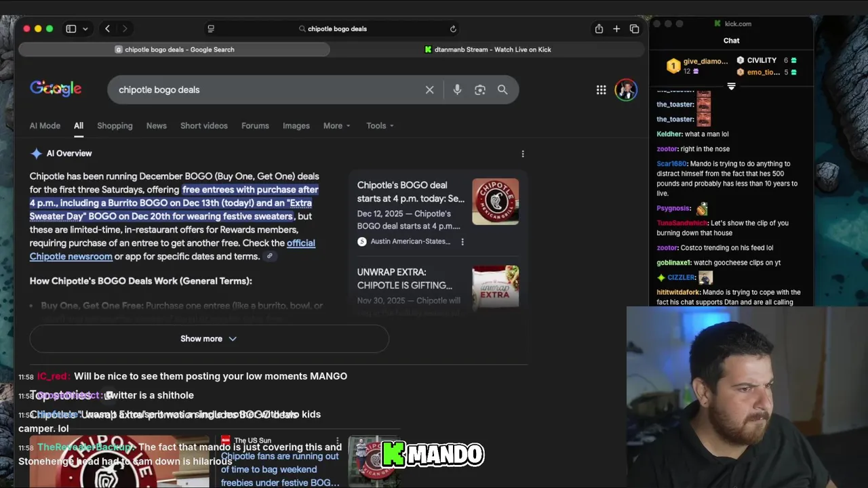
Task: Clear search text with X icon
Action: coord(429,89)
